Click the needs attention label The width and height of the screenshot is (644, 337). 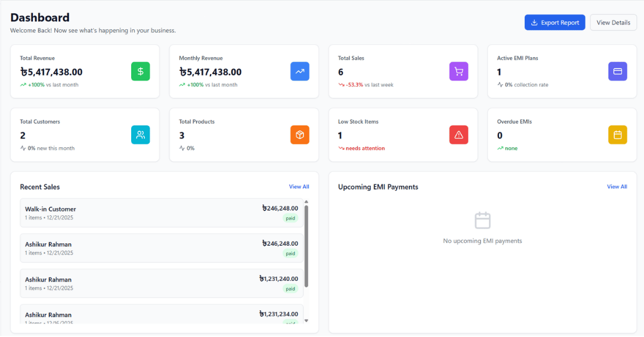click(x=365, y=149)
